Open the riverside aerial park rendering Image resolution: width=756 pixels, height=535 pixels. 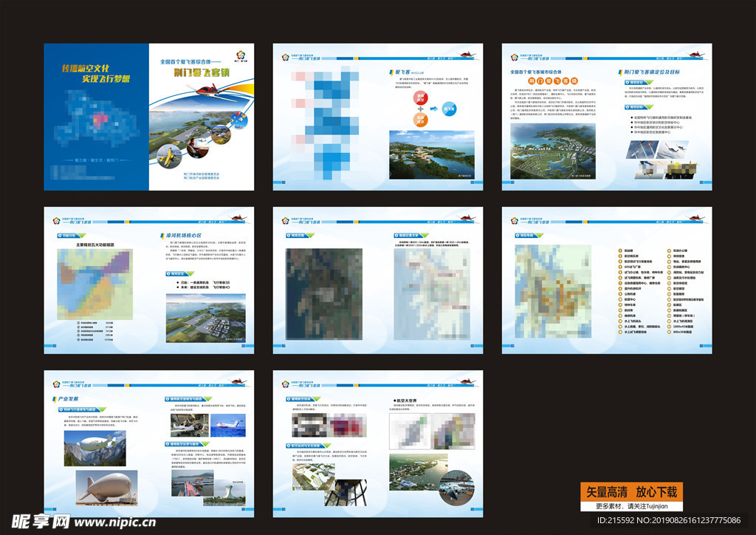[x=418, y=471]
